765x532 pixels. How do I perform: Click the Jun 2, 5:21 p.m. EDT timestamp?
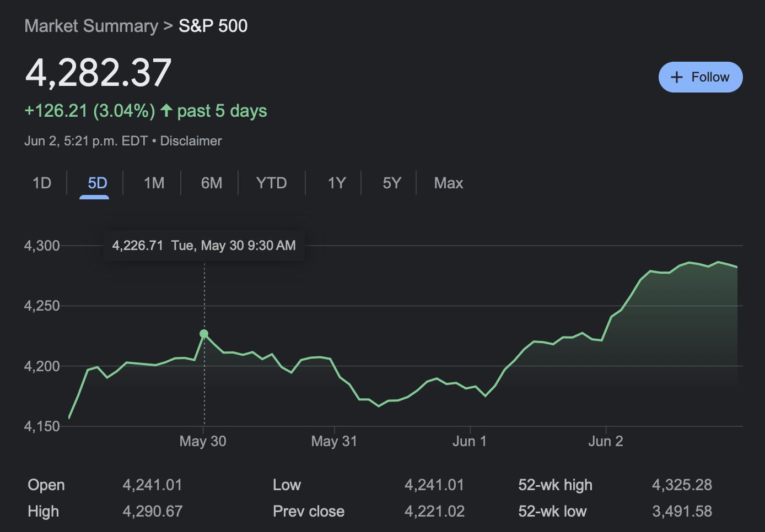[x=86, y=141]
